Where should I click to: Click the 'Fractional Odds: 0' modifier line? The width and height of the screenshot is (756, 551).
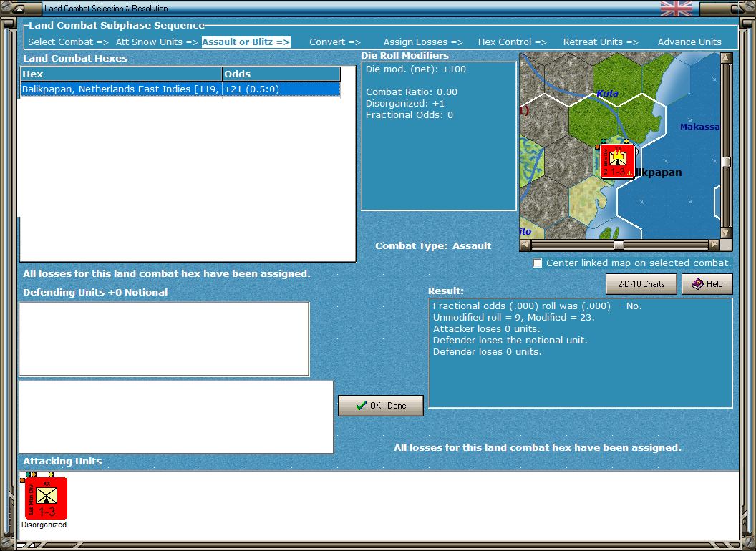pos(409,115)
